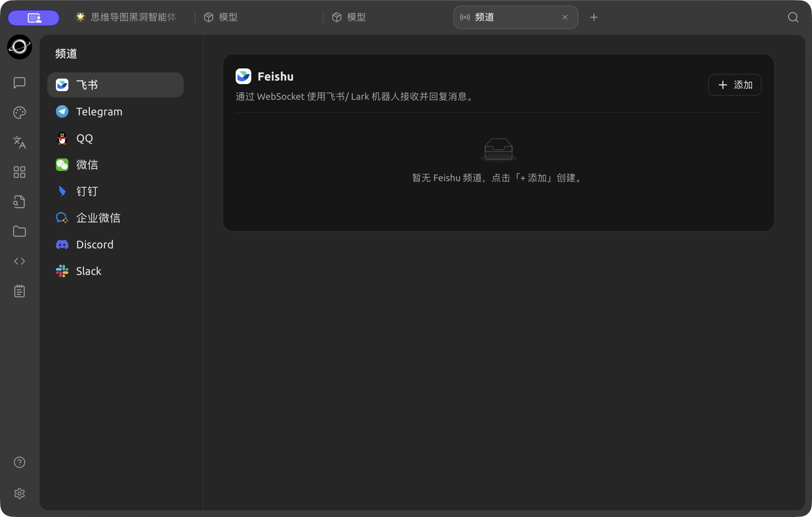
Task: Open the translate sidebar icon
Action: coord(20,142)
